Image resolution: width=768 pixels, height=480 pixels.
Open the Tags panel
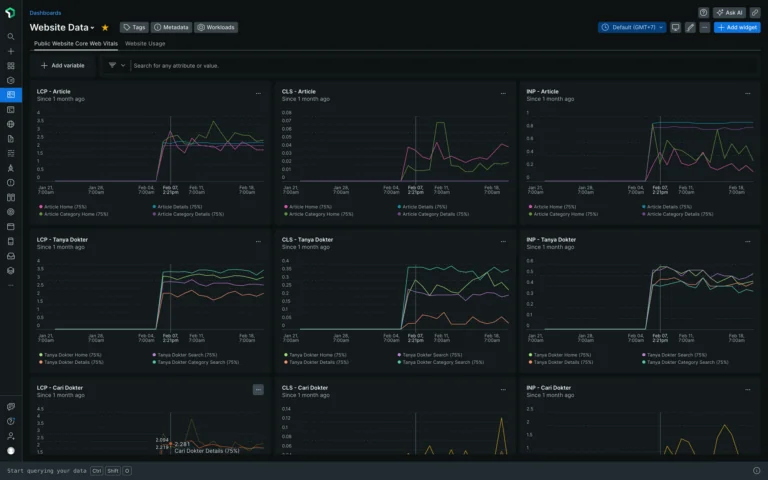click(134, 27)
